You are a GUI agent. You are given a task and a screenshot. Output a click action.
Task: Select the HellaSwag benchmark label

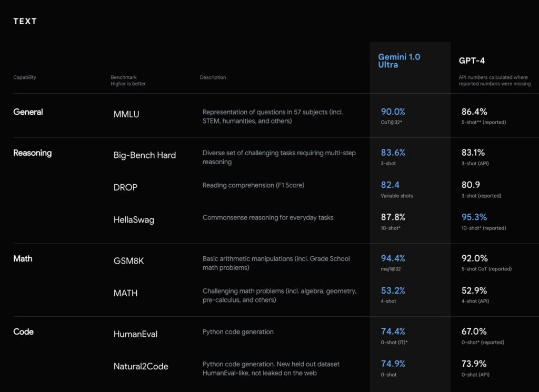(134, 220)
